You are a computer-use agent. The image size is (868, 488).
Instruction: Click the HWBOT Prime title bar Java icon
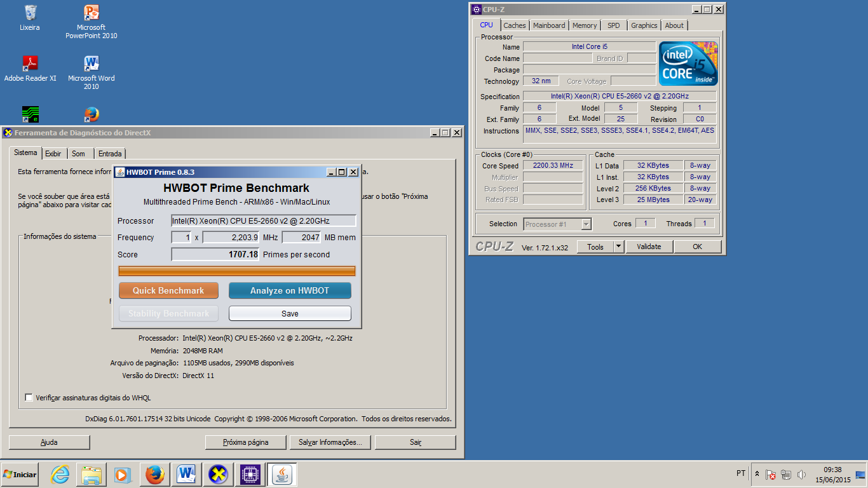tap(120, 172)
